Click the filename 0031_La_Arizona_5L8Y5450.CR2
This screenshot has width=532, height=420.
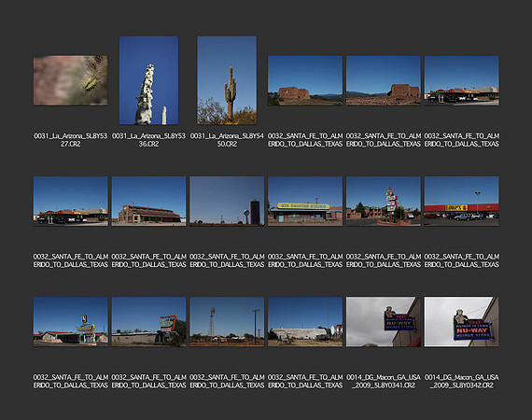[x=227, y=140]
